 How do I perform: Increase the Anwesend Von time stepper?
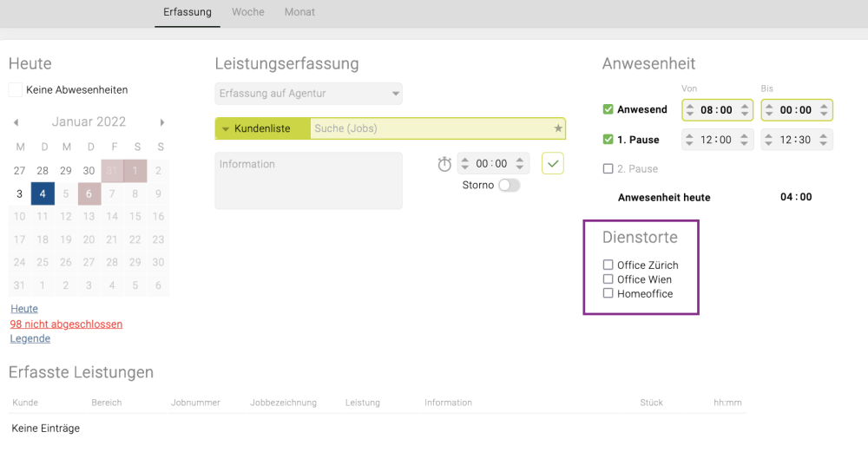pyautogui.click(x=690, y=106)
